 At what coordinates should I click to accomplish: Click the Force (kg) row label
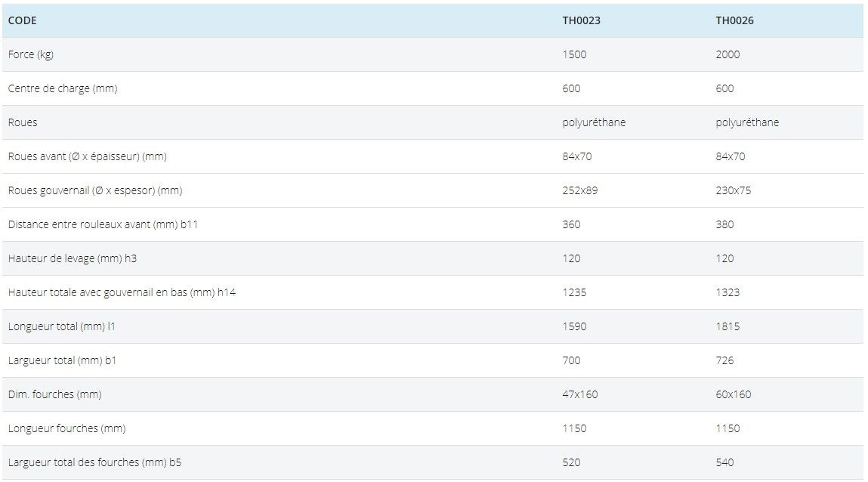(31, 54)
